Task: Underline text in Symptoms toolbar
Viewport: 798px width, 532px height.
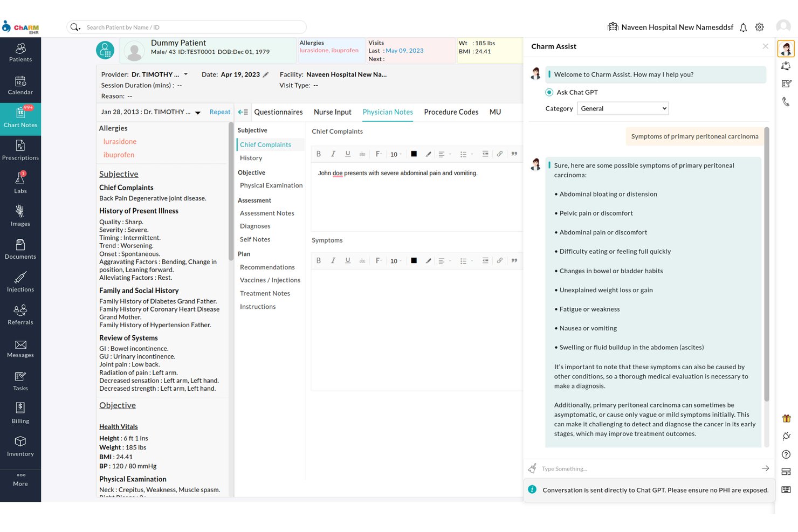Action: point(348,260)
